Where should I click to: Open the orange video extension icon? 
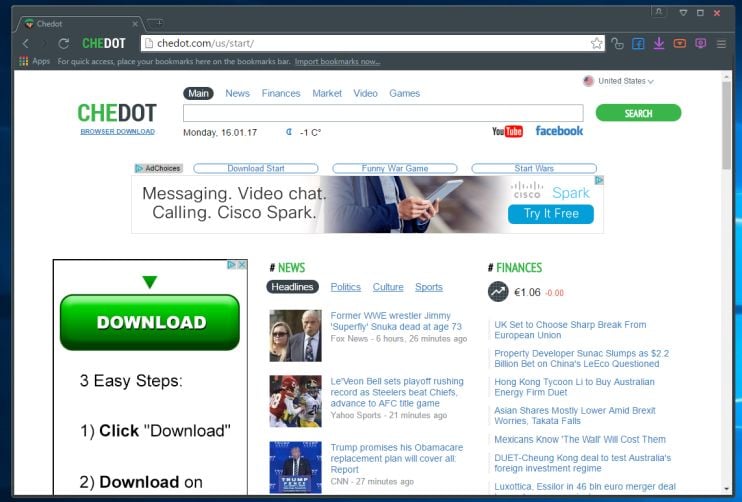[x=680, y=44]
